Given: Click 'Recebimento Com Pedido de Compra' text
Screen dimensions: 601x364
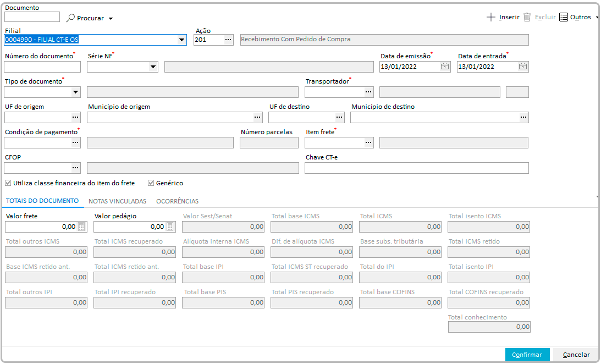Looking at the screenshot, I should pos(296,39).
